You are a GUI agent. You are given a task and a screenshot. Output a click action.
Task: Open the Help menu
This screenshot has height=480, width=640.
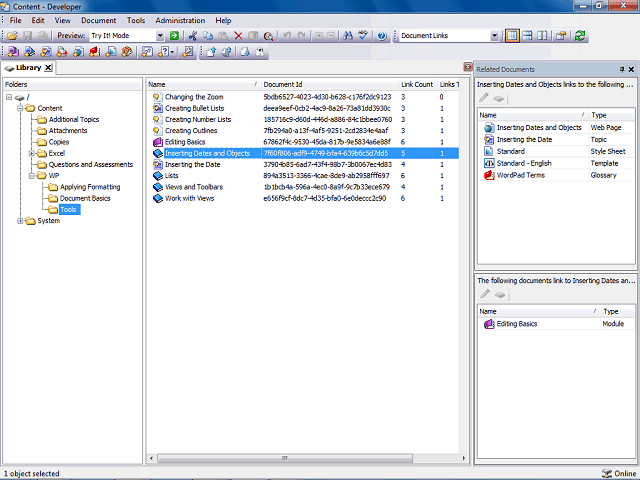coord(223,20)
